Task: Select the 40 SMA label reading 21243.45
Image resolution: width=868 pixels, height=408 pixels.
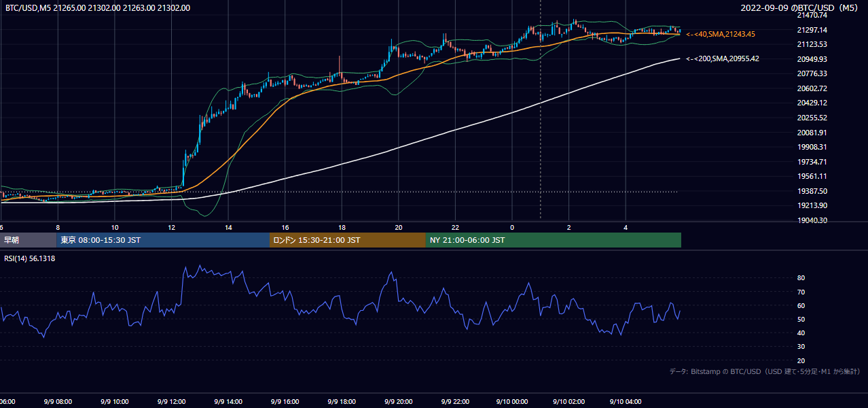Action: click(x=721, y=34)
